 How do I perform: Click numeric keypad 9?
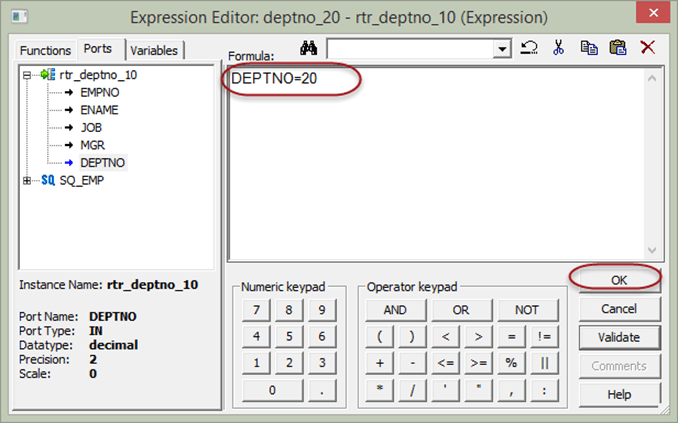322,310
